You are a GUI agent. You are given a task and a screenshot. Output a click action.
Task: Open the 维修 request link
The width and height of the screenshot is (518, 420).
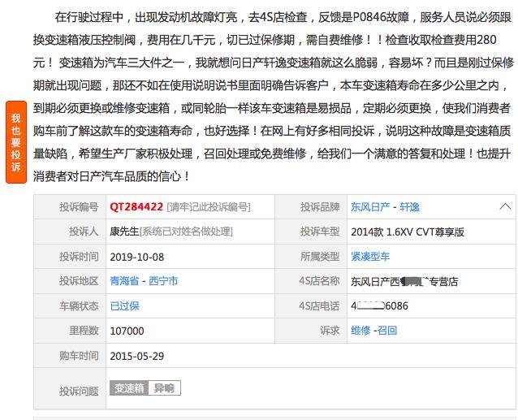tap(360, 331)
